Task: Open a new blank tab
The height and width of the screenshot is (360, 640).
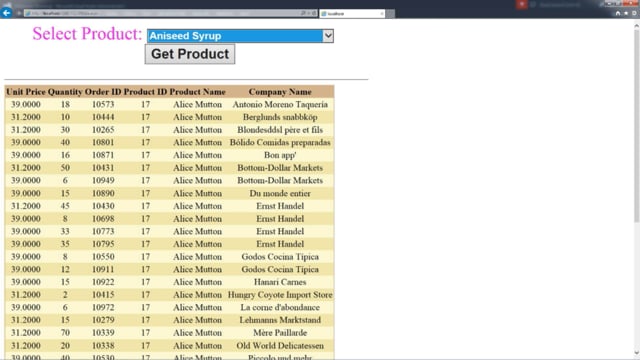Action: (x=391, y=13)
